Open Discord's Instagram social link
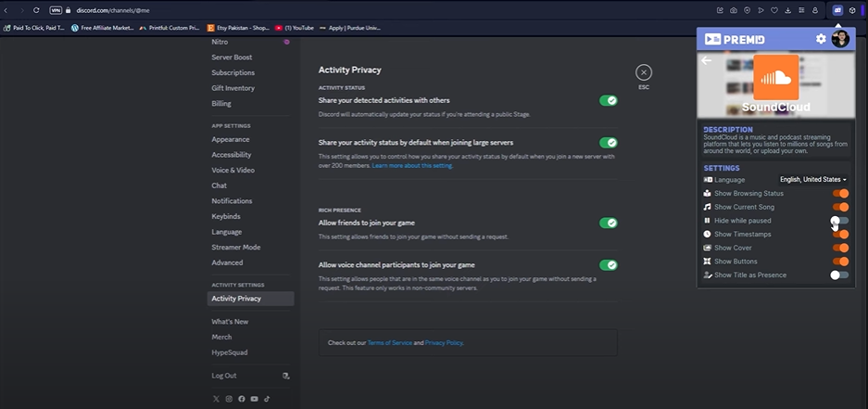 pyautogui.click(x=228, y=399)
